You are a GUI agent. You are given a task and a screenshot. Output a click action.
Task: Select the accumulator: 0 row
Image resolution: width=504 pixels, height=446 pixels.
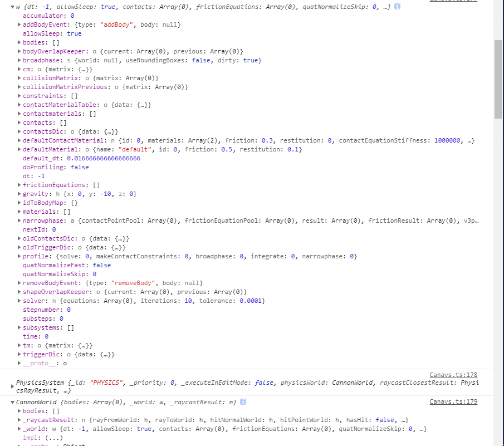coord(48,16)
